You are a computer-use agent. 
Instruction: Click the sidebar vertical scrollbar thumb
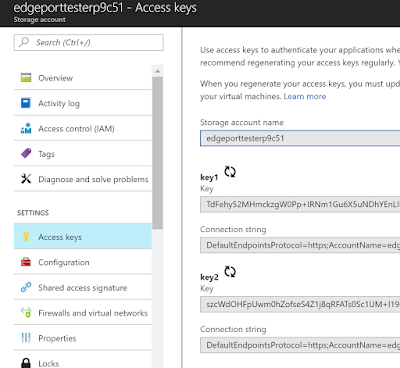point(158,153)
